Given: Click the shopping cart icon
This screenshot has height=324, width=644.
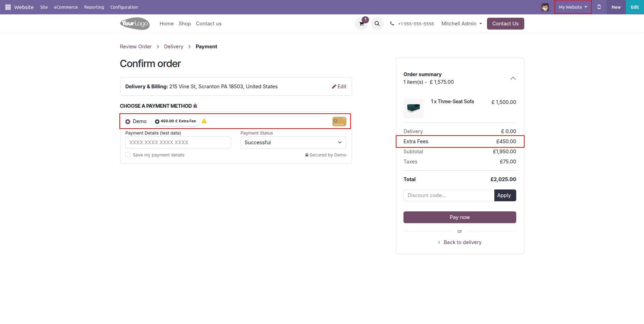Looking at the screenshot, I should pyautogui.click(x=361, y=24).
